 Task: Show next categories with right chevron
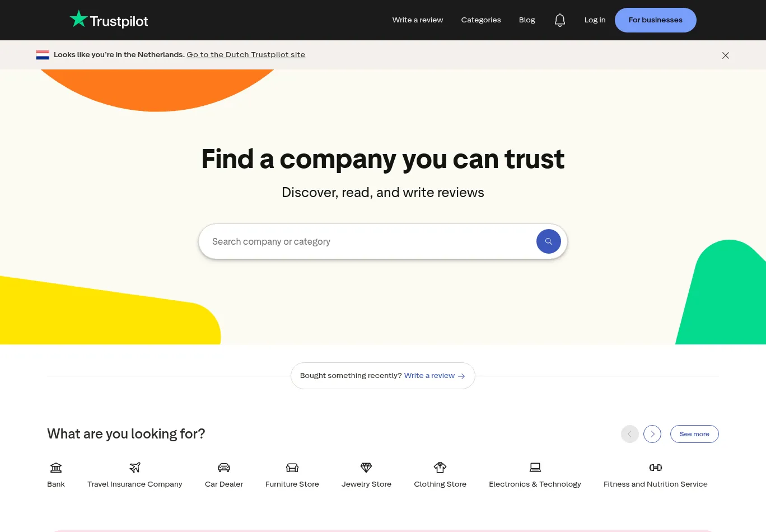[x=652, y=434]
